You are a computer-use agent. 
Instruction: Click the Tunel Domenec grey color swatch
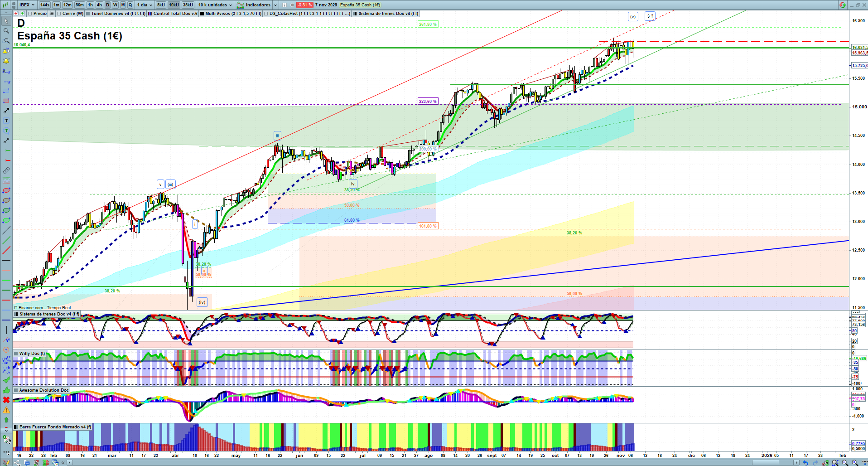[88, 14]
